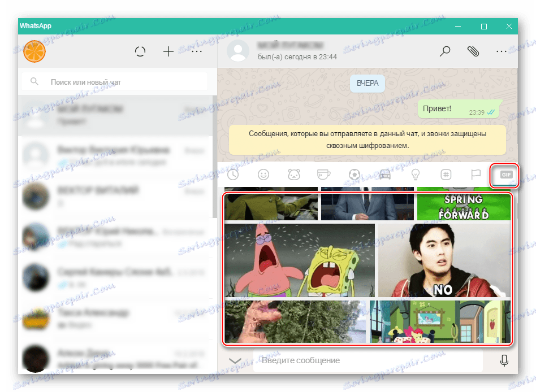The height and width of the screenshot is (392, 536).
Task: Open the second chat in list
Action: click(115, 156)
